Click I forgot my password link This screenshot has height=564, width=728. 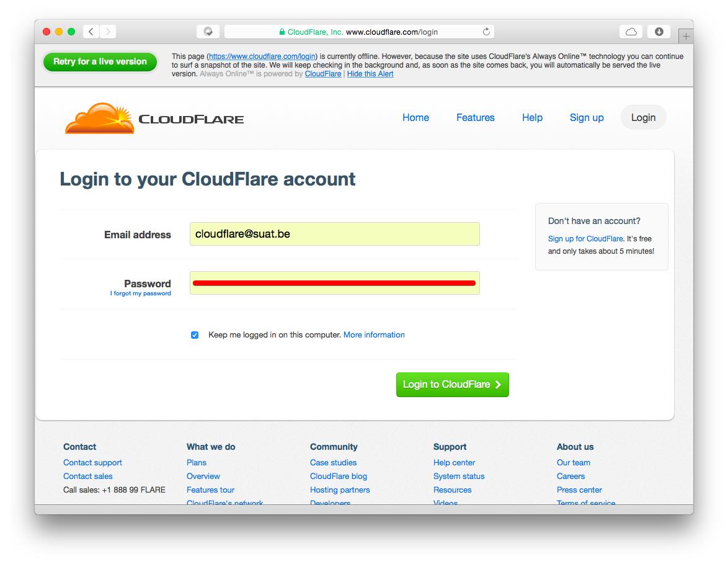point(140,293)
